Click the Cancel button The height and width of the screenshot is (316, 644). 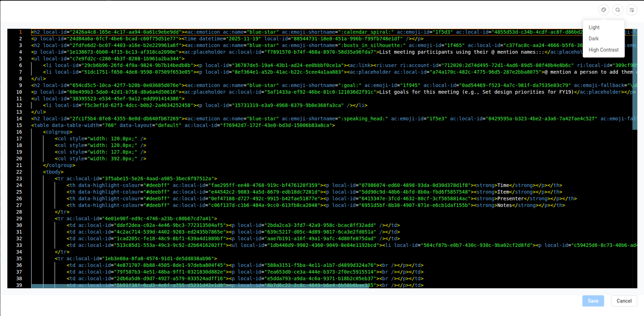coord(624,301)
